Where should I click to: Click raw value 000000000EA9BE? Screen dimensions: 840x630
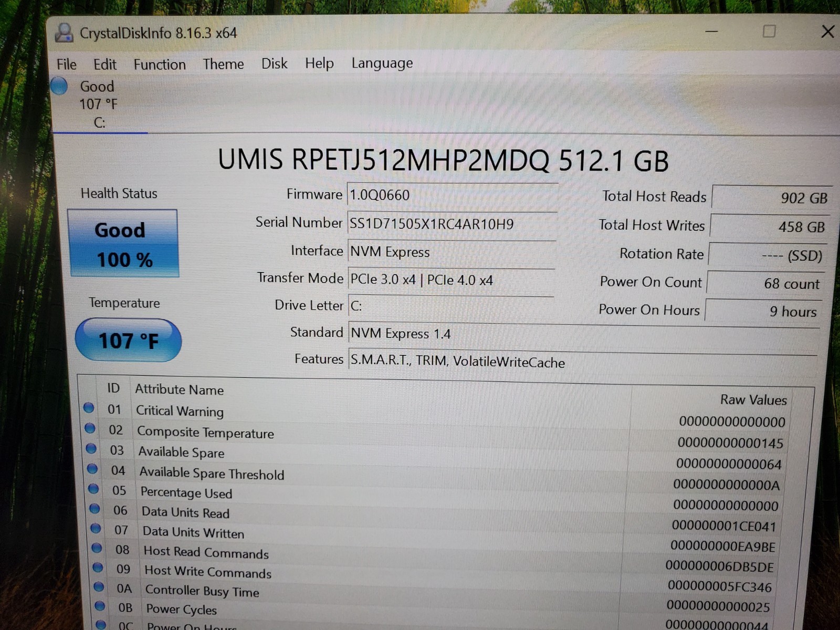coord(723,547)
